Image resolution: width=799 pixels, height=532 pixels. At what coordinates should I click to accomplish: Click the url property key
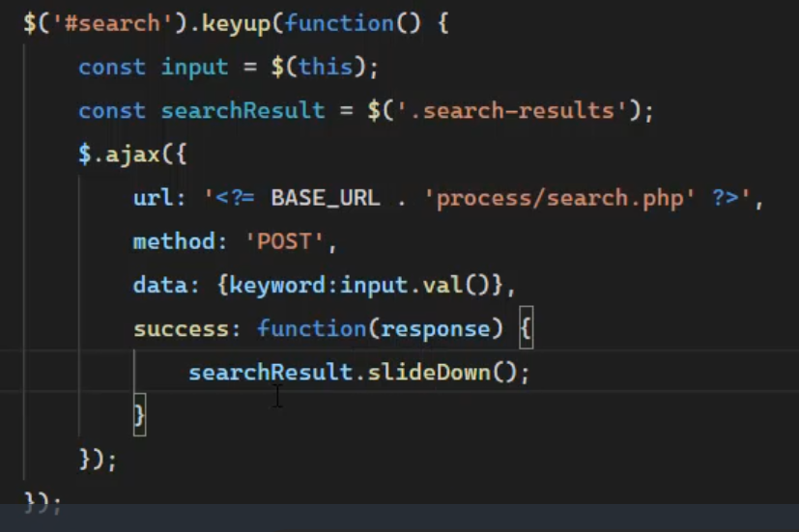pos(153,198)
